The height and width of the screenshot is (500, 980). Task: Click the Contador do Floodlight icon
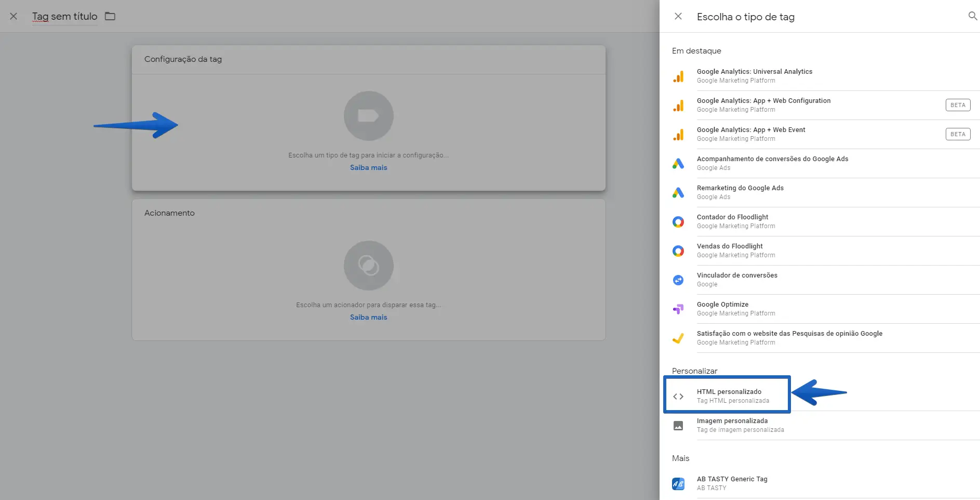tap(678, 222)
